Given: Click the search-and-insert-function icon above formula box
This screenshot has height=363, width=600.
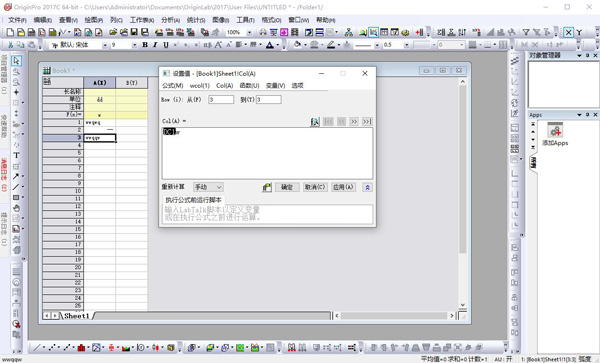Looking at the screenshot, I should 315,122.
